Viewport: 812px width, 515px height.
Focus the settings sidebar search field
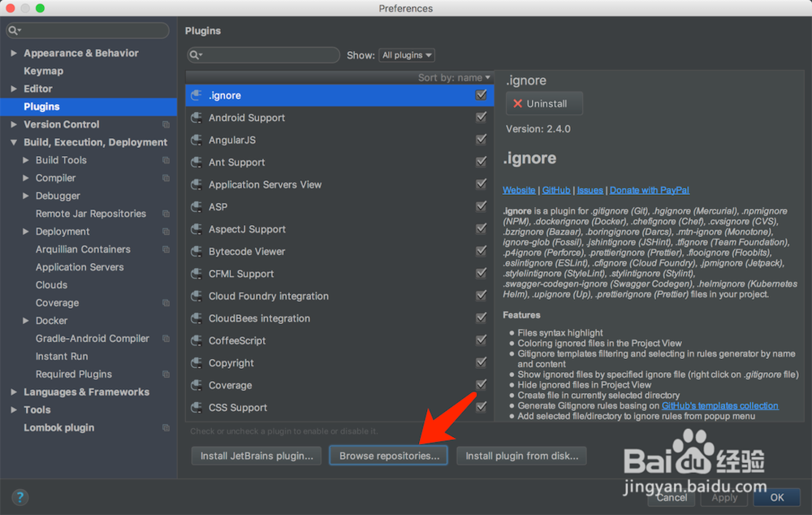pyautogui.click(x=88, y=31)
